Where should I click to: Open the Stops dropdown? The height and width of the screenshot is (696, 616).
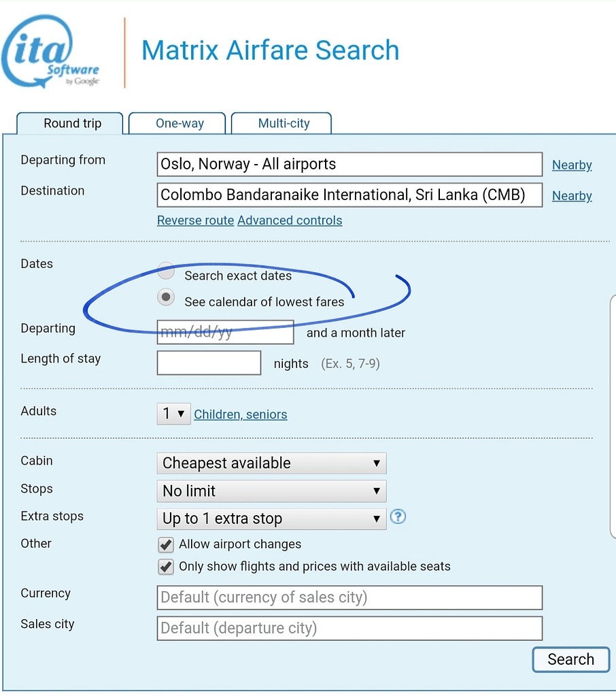pos(271,491)
